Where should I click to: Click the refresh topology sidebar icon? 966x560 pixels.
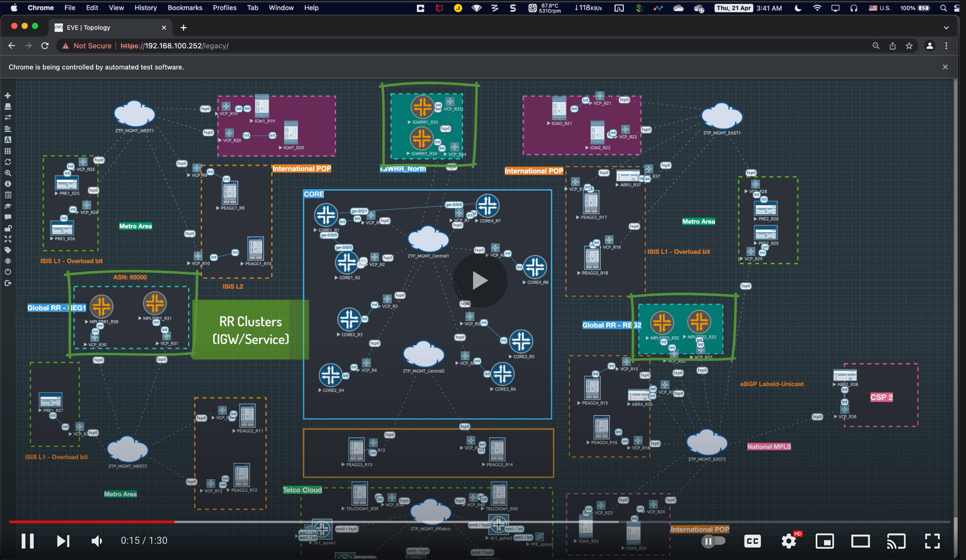[x=7, y=162]
